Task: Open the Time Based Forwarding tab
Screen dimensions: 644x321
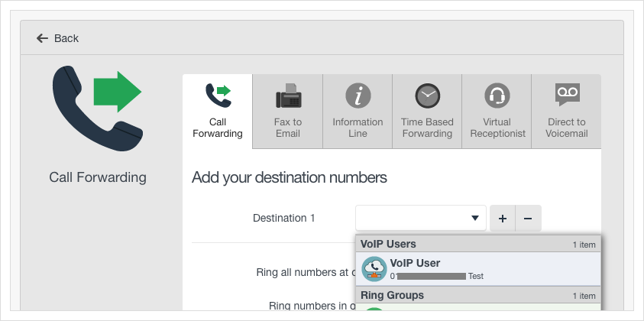Action: click(x=428, y=112)
